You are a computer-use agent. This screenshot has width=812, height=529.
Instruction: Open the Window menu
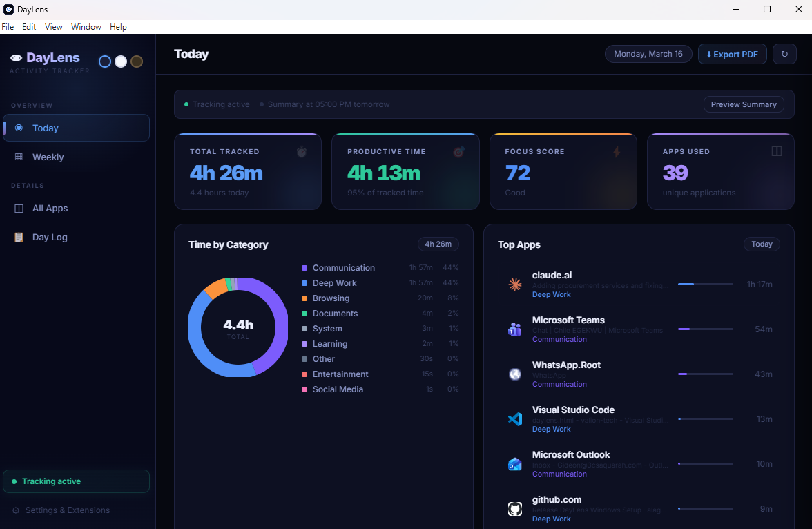tap(86, 27)
